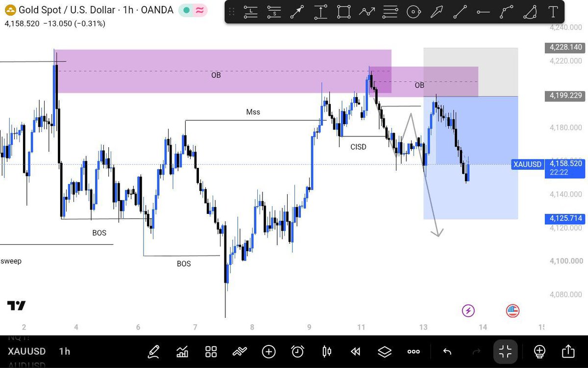Select the Curve drawing tool
588x368 pixels.
tap(507, 12)
